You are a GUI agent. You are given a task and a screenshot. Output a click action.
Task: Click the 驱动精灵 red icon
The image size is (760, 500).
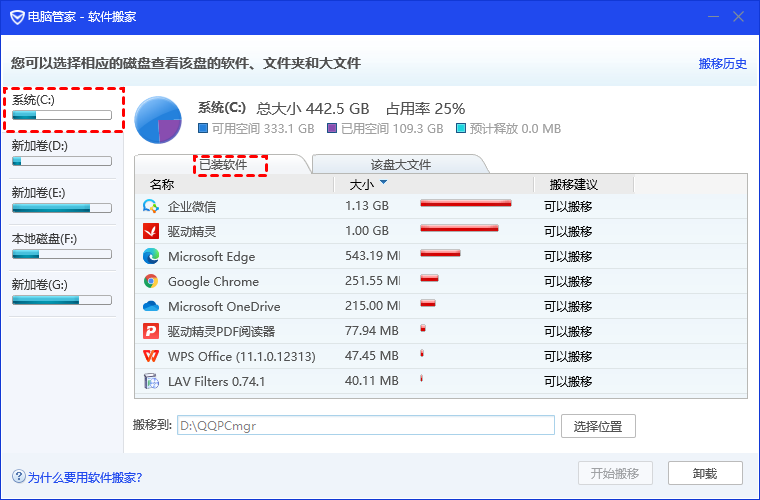(151, 231)
